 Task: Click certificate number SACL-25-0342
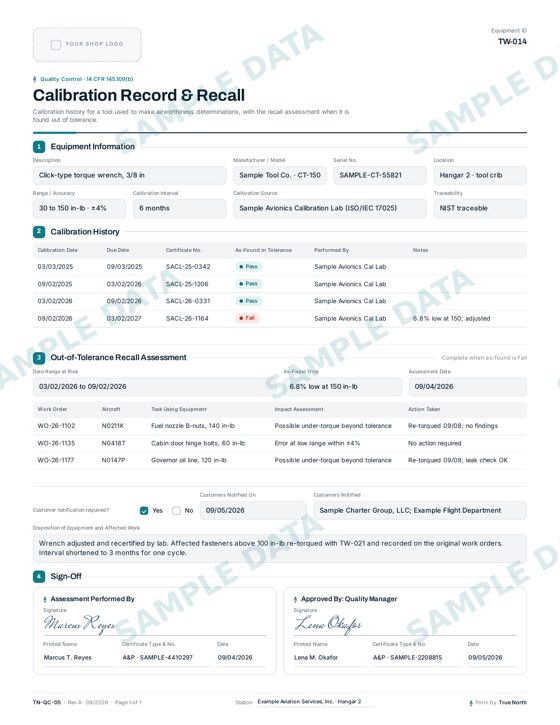click(x=188, y=267)
